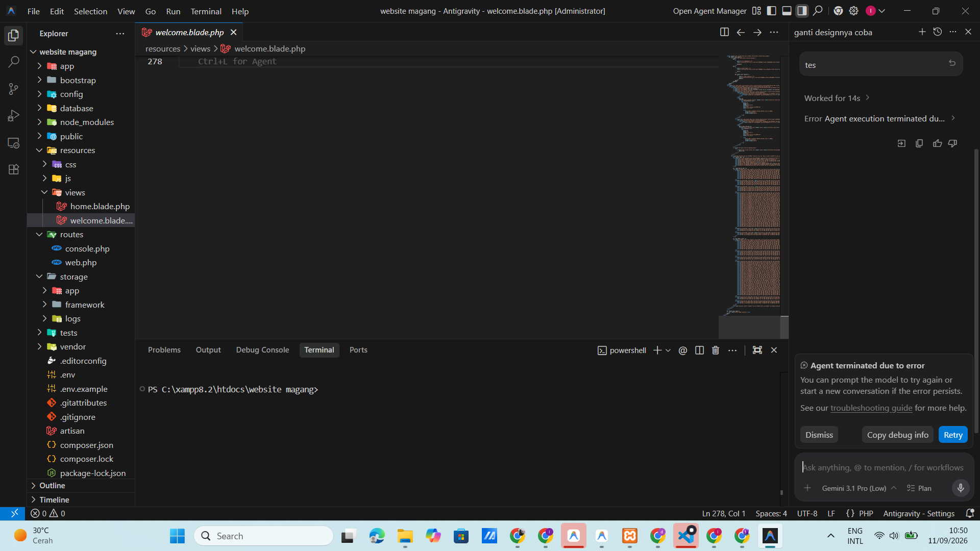Click the microphone voice input button
The height and width of the screenshot is (551, 980).
click(x=961, y=488)
